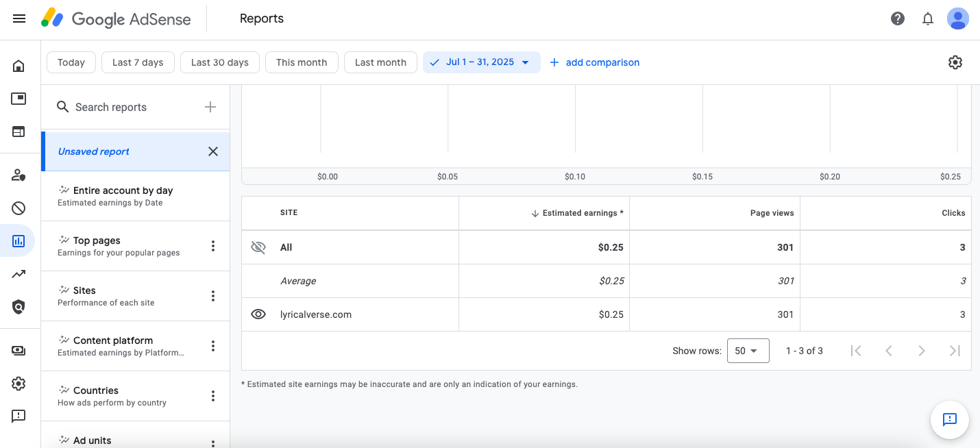Sort by Page views column header
This screenshot has width=980, height=448.
click(772, 213)
